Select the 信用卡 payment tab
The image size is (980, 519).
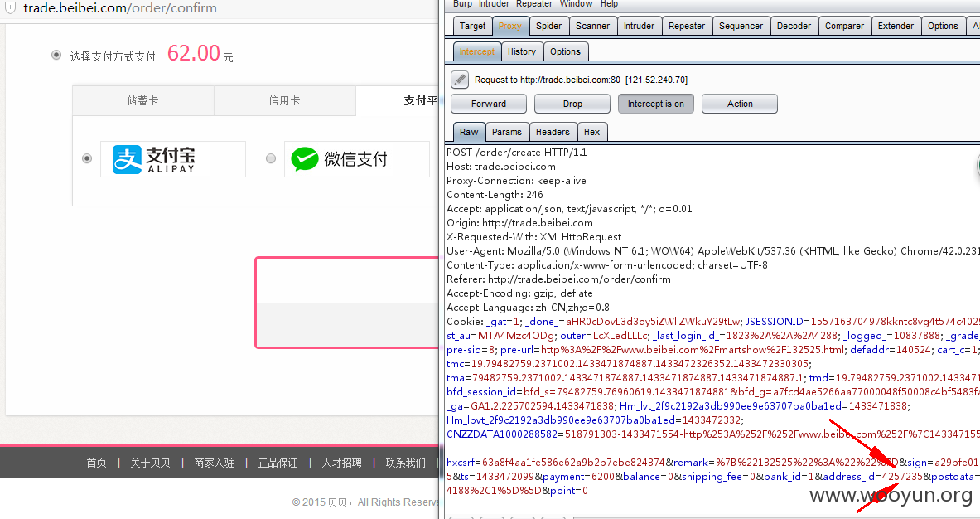click(284, 100)
